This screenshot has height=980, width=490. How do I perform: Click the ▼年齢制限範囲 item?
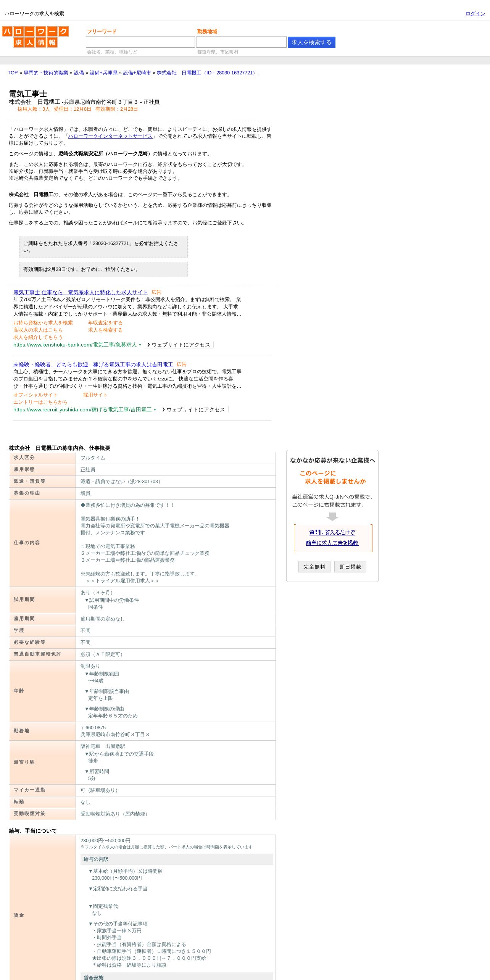tap(102, 674)
